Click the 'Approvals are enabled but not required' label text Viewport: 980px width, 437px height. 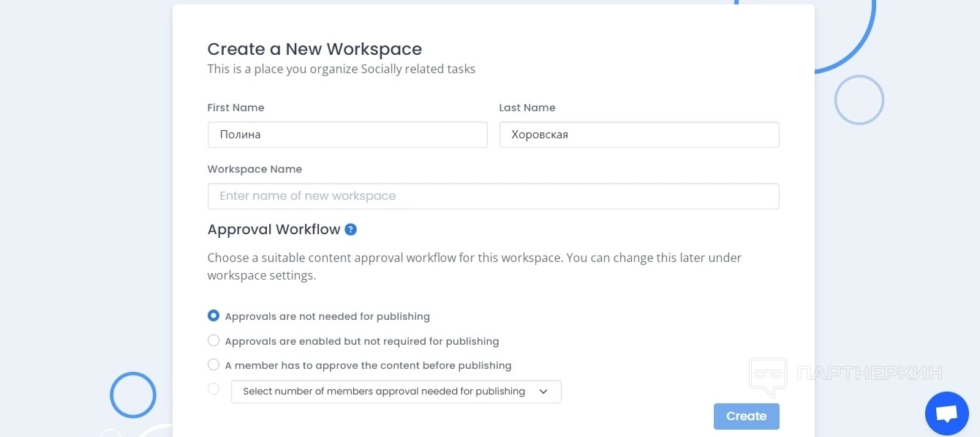362,341
